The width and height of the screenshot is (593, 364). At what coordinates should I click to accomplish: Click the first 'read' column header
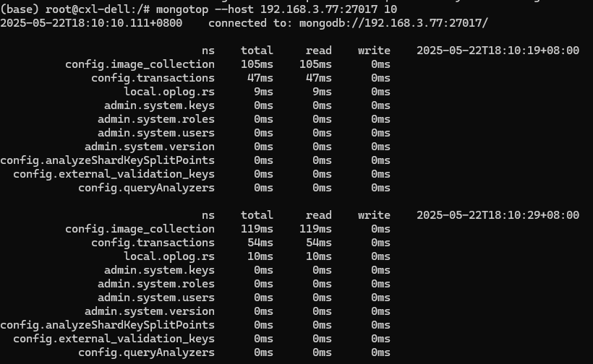tap(319, 51)
